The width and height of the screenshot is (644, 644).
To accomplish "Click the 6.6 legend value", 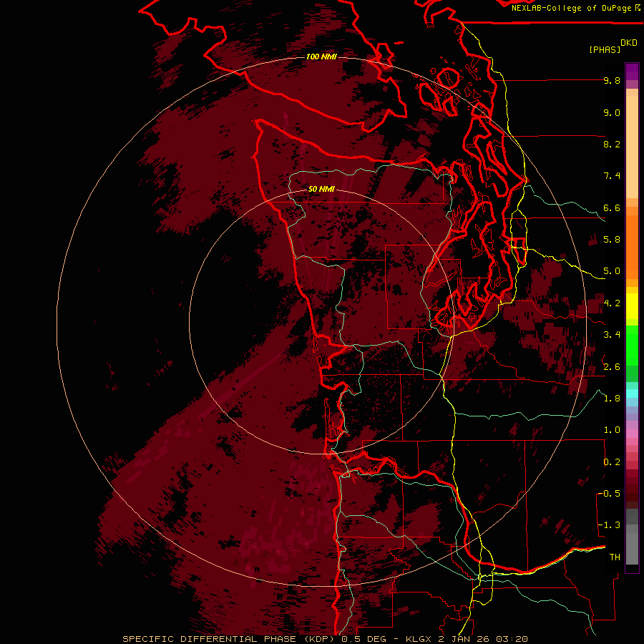I will (612, 208).
